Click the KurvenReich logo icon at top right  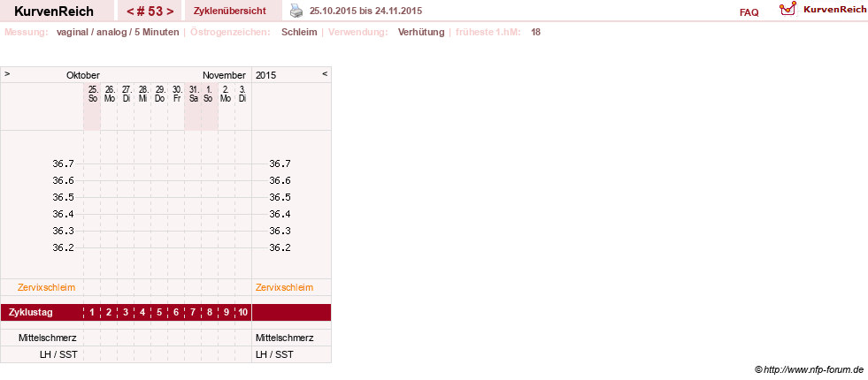787,9
